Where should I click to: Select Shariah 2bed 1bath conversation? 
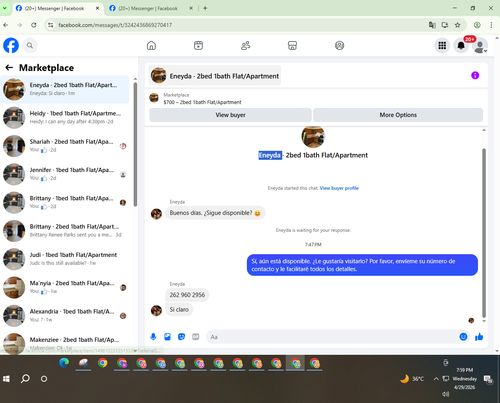[65, 146]
